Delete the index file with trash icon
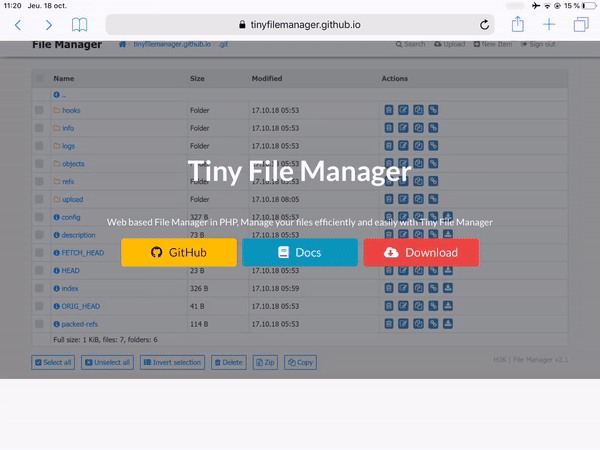600x450 pixels. [389, 288]
